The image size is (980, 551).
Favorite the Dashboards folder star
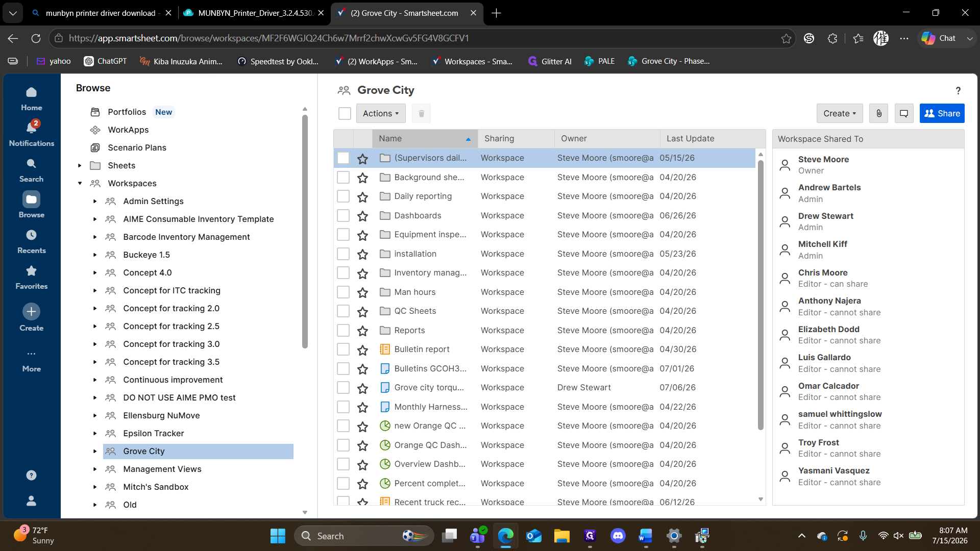(x=362, y=216)
